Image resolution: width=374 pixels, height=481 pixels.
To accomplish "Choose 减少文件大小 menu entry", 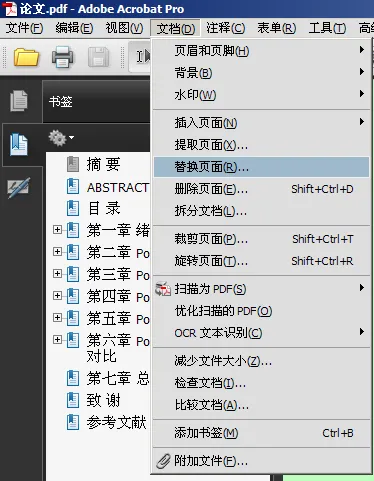I will pos(262,361).
